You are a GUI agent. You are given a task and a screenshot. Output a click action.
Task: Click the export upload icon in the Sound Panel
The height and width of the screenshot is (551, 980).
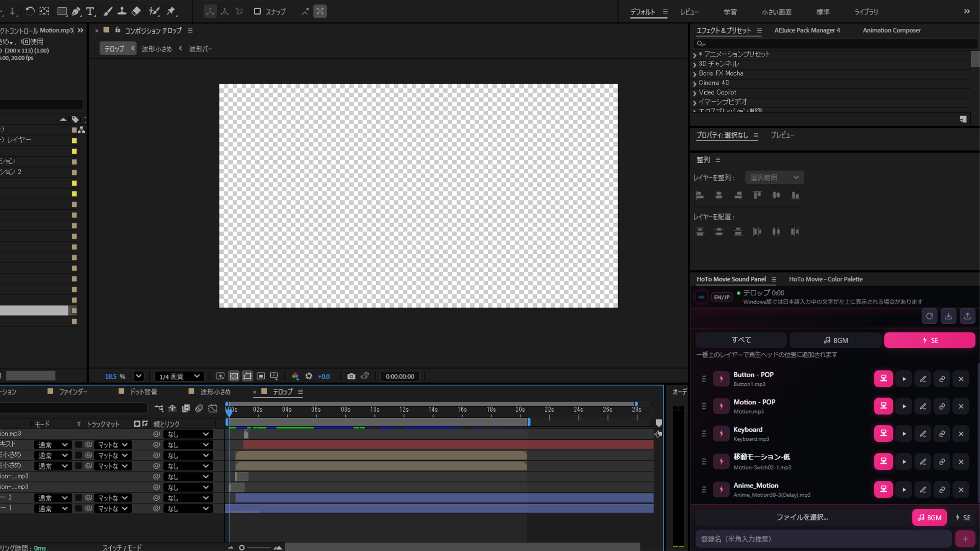967,316
